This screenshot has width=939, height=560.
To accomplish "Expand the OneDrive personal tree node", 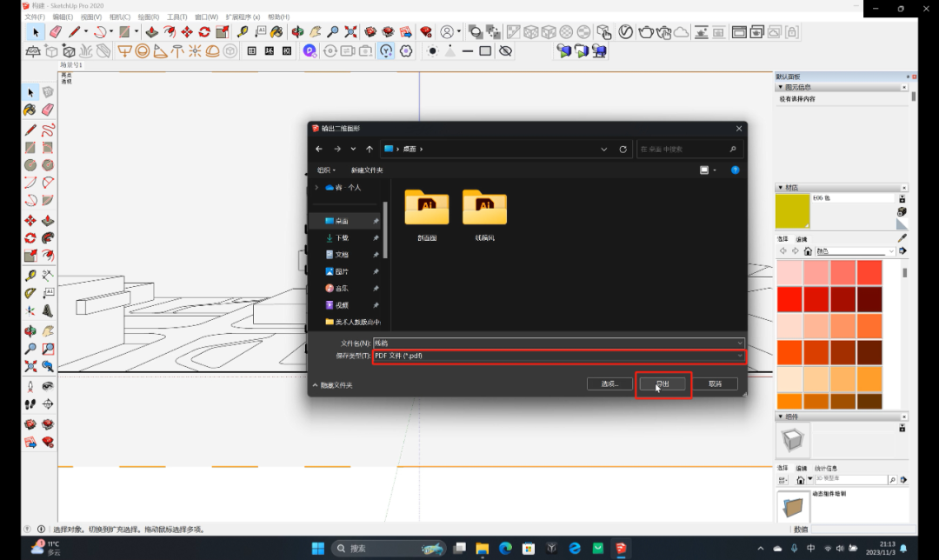I will click(316, 188).
